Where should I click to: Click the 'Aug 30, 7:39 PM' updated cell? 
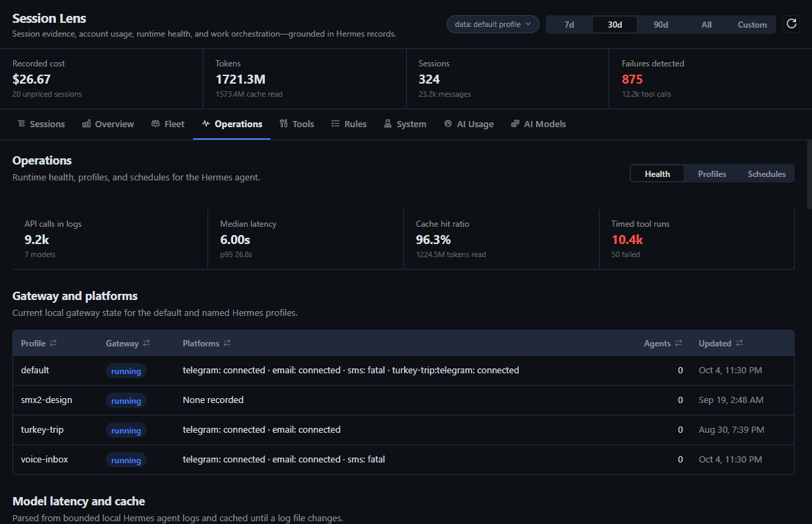coord(731,429)
